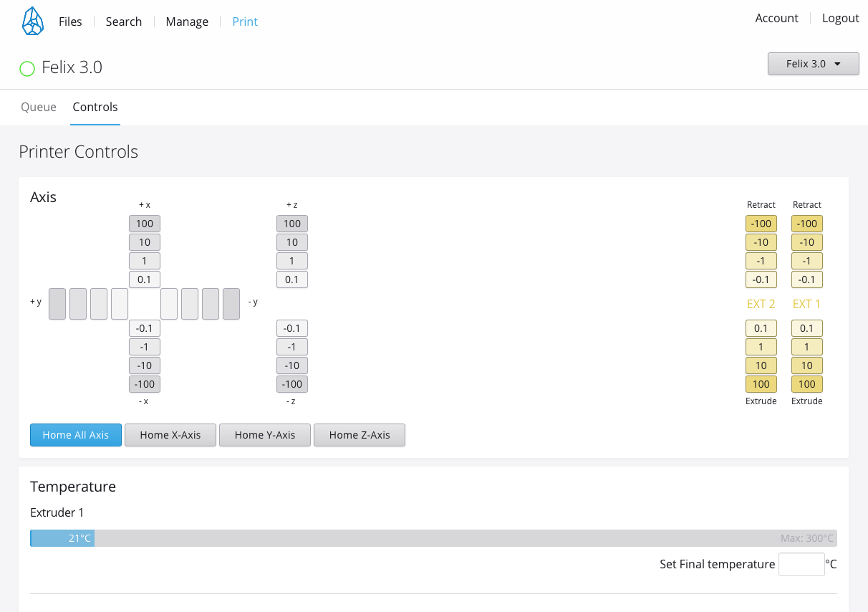
Task: Click the green printer status circle
Action: pyautogui.click(x=27, y=69)
